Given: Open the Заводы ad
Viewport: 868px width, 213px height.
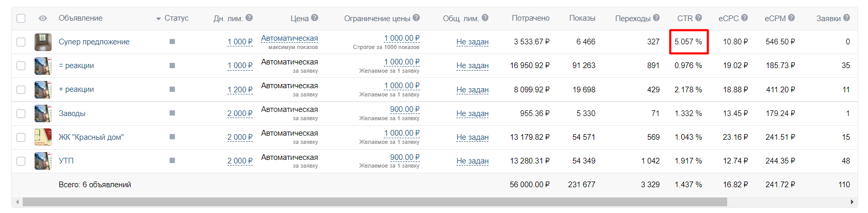Looking at the screenshot, I should click(x=72, y=113).
